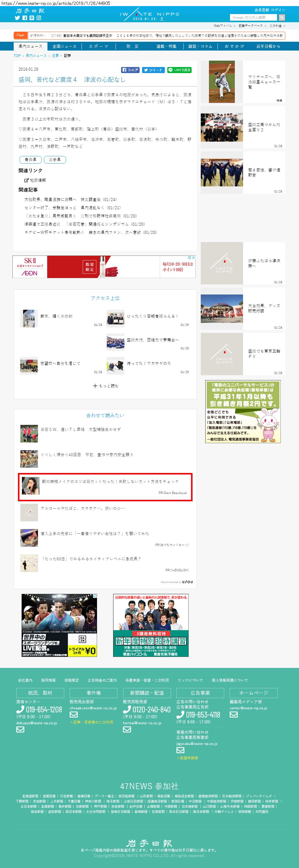
Task: Focus the Google カスタム検索 input field
Action: [x=254, y=17]
